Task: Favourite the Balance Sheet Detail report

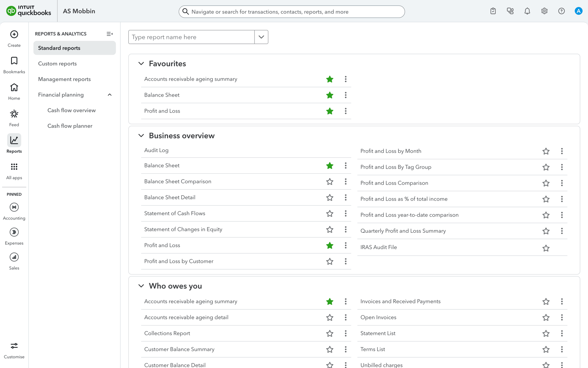Action: tap(330, 197)
